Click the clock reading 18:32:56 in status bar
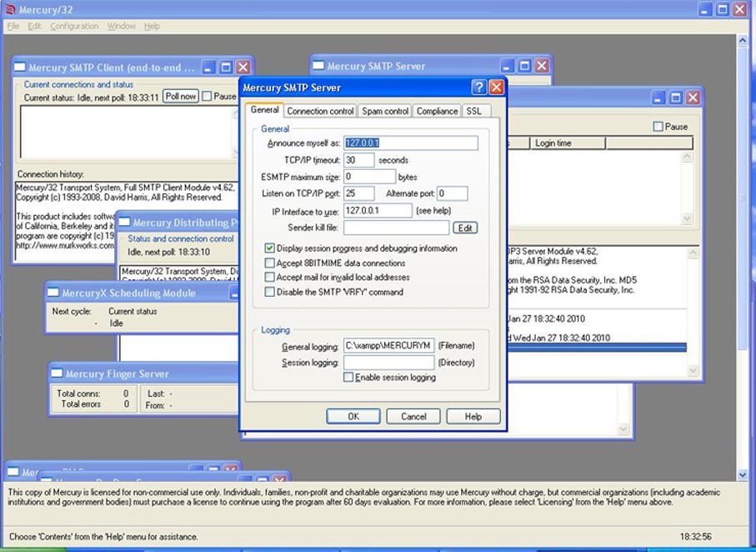756x552 pixels. click(x=696, y=536)
